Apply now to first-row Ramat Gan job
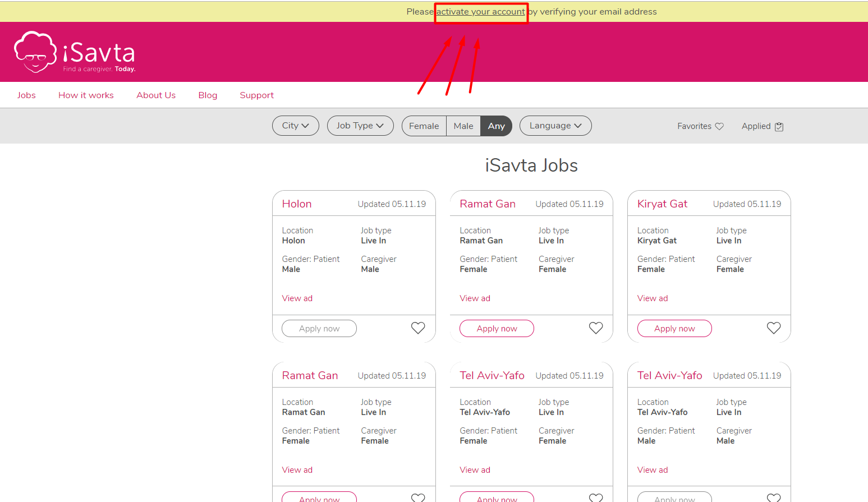Viewport: 868px width, 502px height. (497, 329)
